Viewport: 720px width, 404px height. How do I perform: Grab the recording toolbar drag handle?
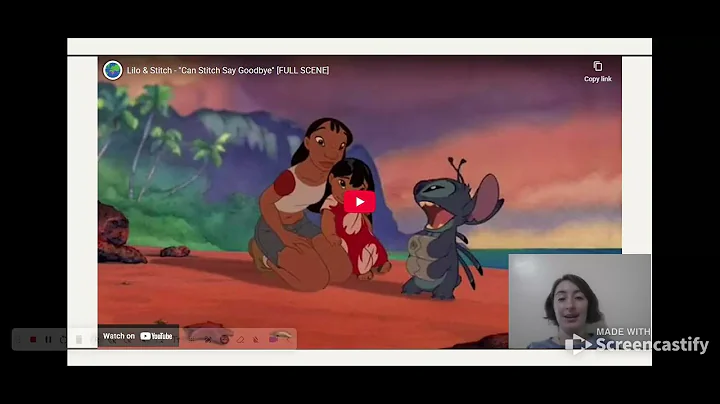19,340
